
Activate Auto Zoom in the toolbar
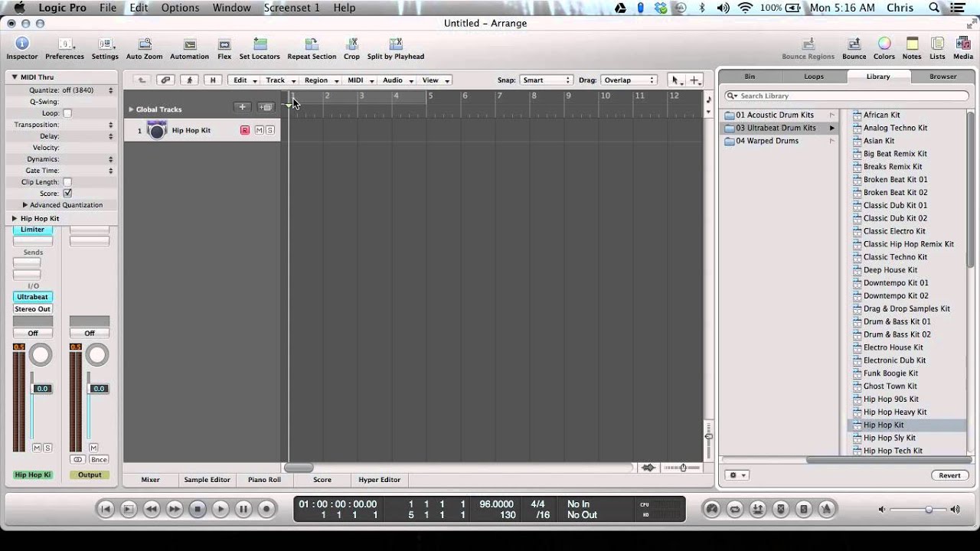click(144, 44)
